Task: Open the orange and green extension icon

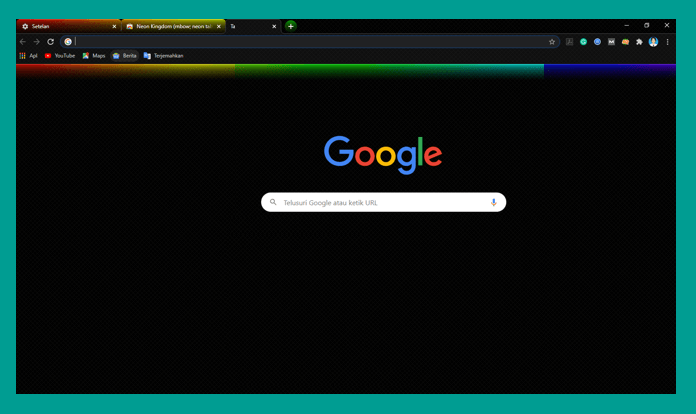Action: [x=625, y=42]
